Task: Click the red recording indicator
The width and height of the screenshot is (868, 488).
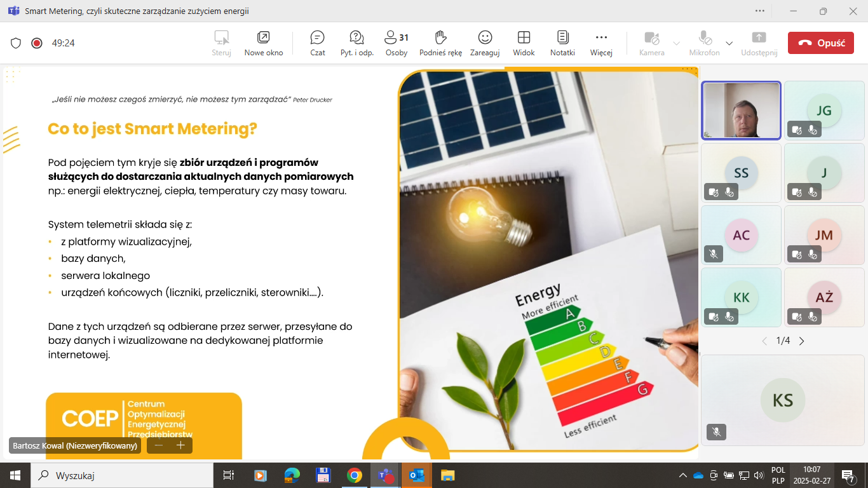Action: pos(37,43)
